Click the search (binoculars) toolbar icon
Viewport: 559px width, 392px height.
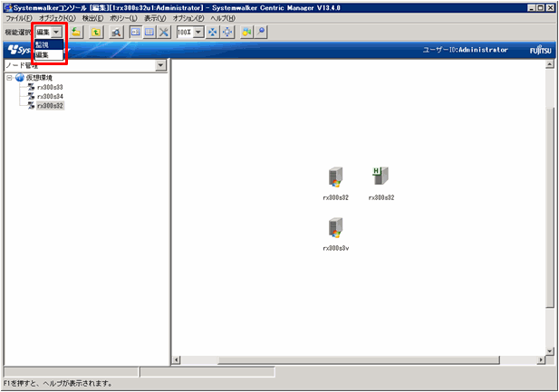pos(116,32)
